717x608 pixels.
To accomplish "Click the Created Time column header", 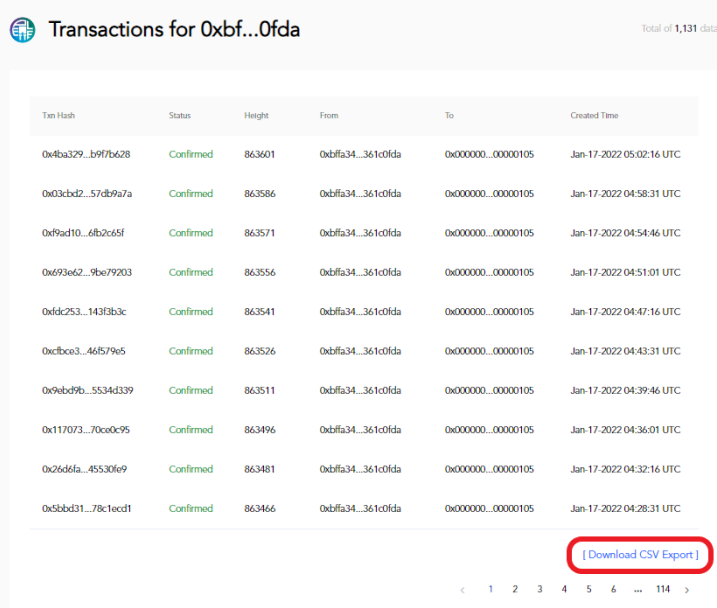I will pos(594,116).
